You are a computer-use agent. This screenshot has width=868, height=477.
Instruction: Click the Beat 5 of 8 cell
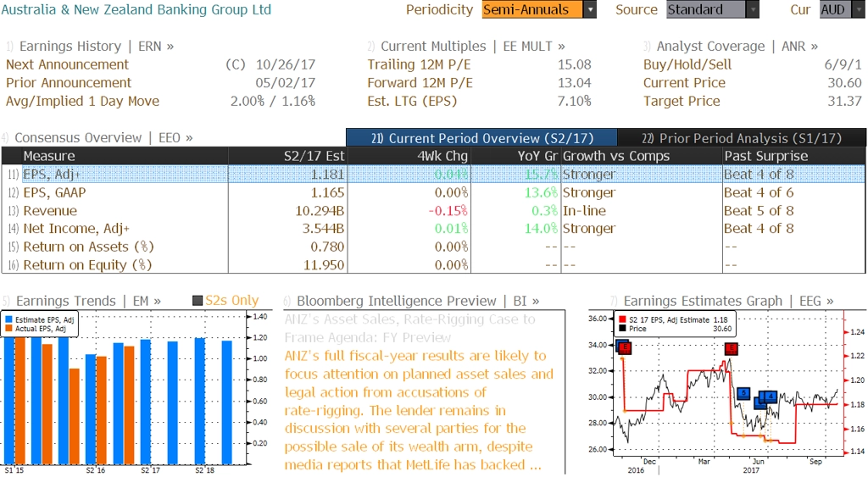tap(759, 211)
